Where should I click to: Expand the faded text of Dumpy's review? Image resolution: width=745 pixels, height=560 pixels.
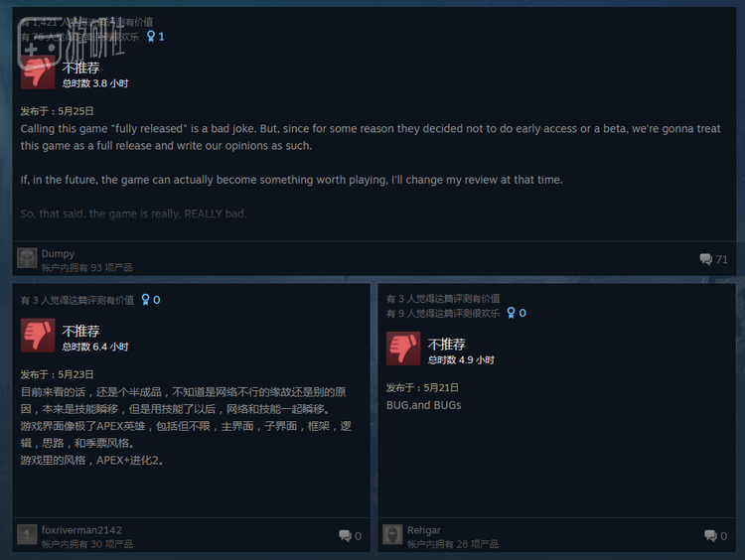(x=133, y=213)
